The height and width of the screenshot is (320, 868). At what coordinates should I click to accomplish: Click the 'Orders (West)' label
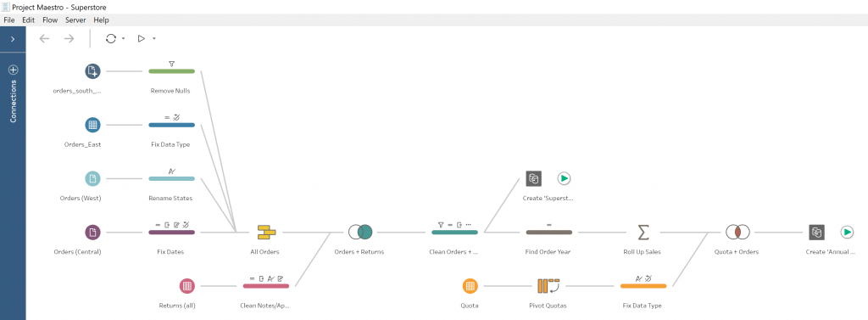point(81,198)
